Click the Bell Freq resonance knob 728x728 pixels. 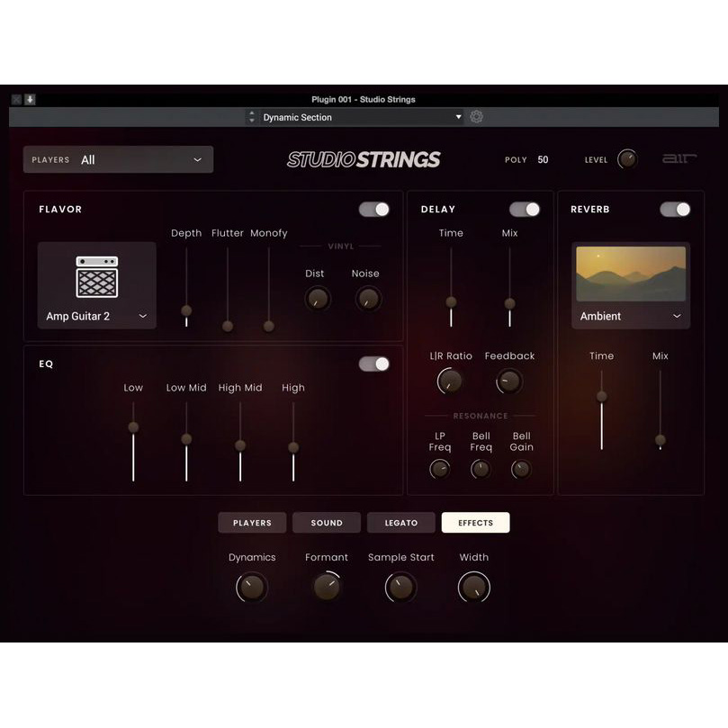pyautogui.click(x=481, y=470)
